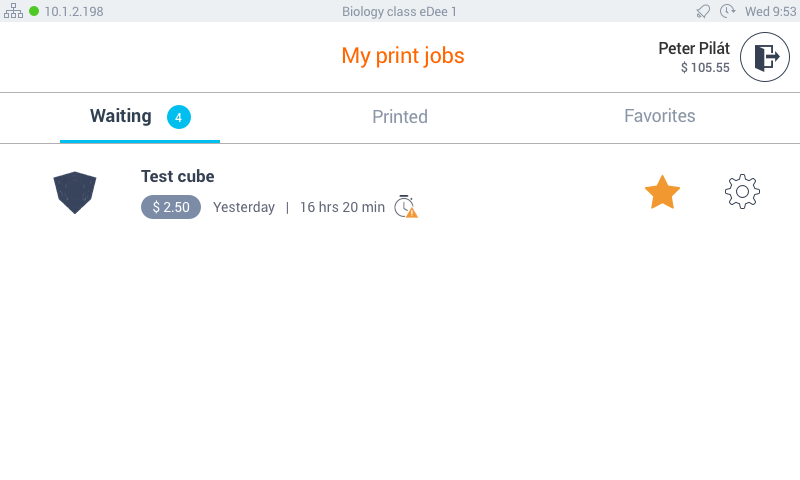Click the green connection status dot
Screen dimensions: 800x480
point(34,11)
